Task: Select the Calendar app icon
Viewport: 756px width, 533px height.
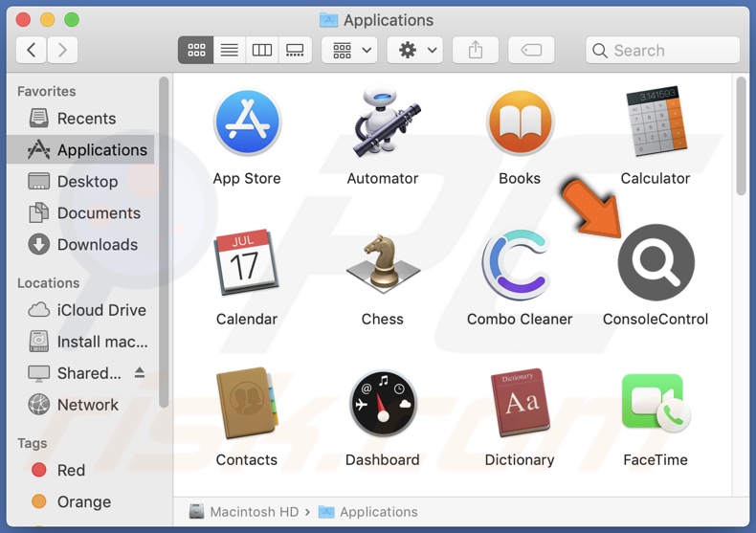Action: [246, 261]
